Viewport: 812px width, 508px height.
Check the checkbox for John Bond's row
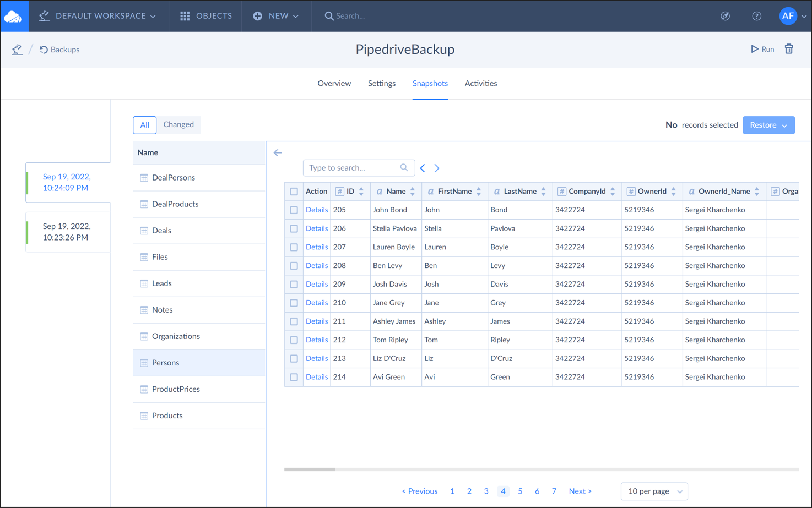[x=294, y=210]
